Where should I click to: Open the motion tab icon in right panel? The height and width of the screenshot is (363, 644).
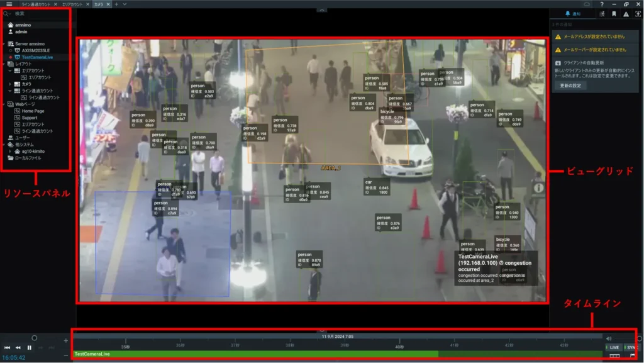[602, 13]
